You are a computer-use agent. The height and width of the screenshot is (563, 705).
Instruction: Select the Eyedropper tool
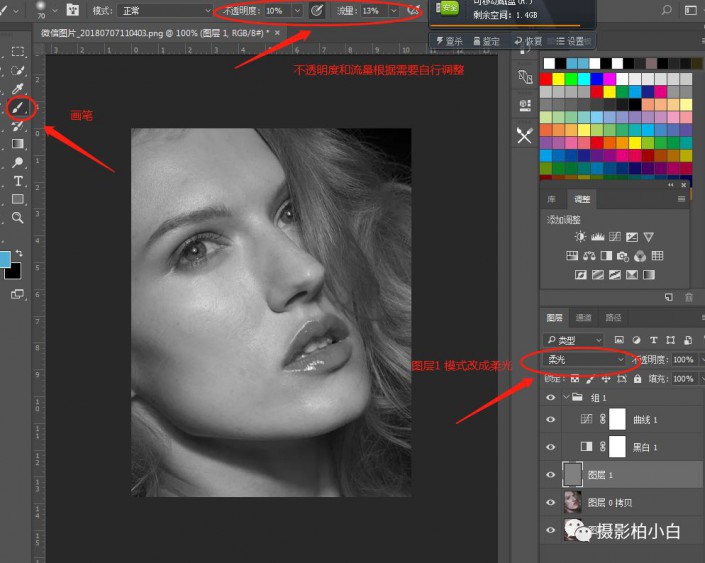tap(18, 89)
